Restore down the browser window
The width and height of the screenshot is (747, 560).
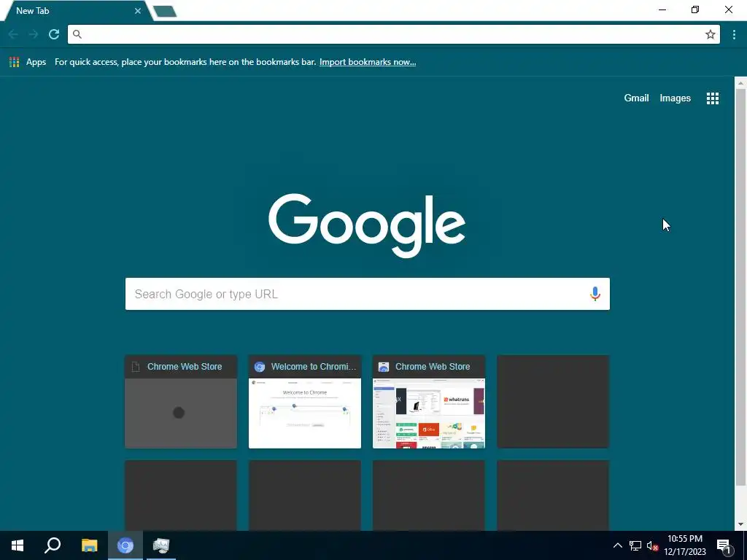coord(695,9)
